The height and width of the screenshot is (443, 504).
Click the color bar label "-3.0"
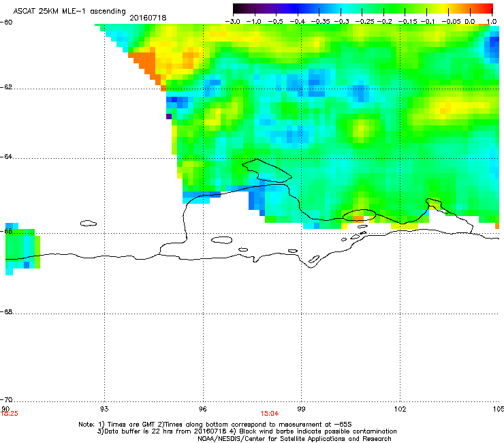click(232, 22)
